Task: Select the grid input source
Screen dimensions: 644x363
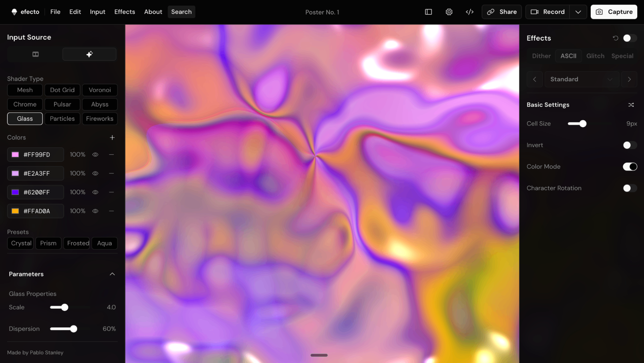Action: (35, 54)
